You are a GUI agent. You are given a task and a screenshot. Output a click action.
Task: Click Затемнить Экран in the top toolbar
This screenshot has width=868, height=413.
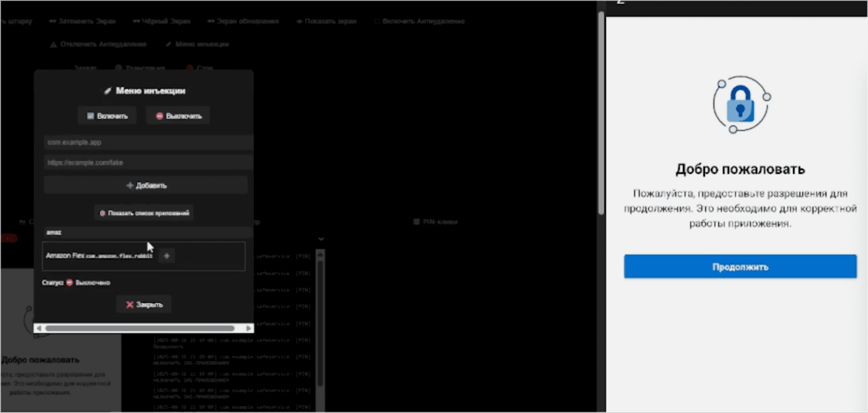click(82, 21)
